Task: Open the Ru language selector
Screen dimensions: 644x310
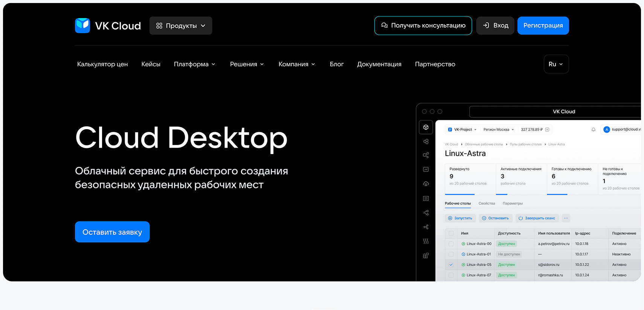Action: [556, 64]
